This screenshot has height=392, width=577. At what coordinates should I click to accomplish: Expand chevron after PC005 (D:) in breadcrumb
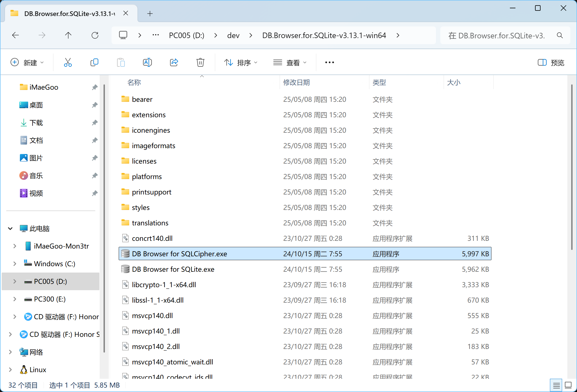pos(216,35)
